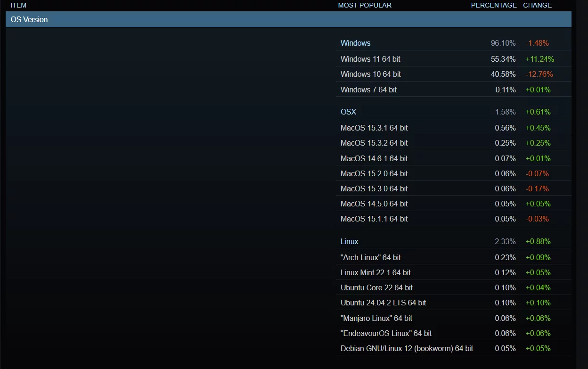Image resolution: width=588 pixels, height=369 pixels.
Task: Click the PERCENTAGE column header
Action: 494,5
